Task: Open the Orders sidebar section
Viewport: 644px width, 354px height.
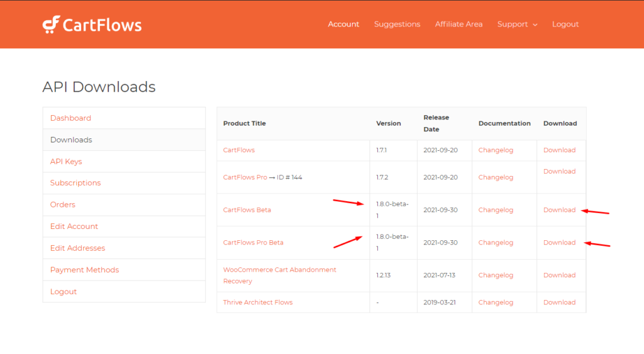Action: (x=62, y=204)
